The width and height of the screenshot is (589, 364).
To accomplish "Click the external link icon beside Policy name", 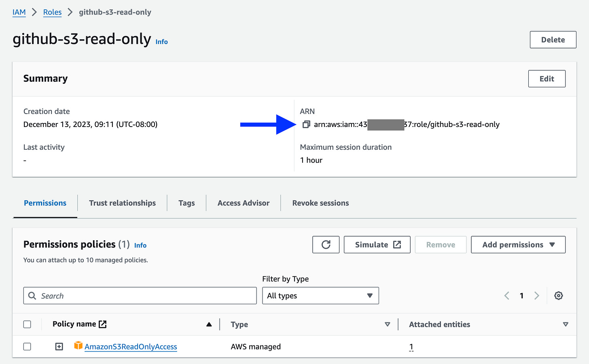I will pos(103,324).
